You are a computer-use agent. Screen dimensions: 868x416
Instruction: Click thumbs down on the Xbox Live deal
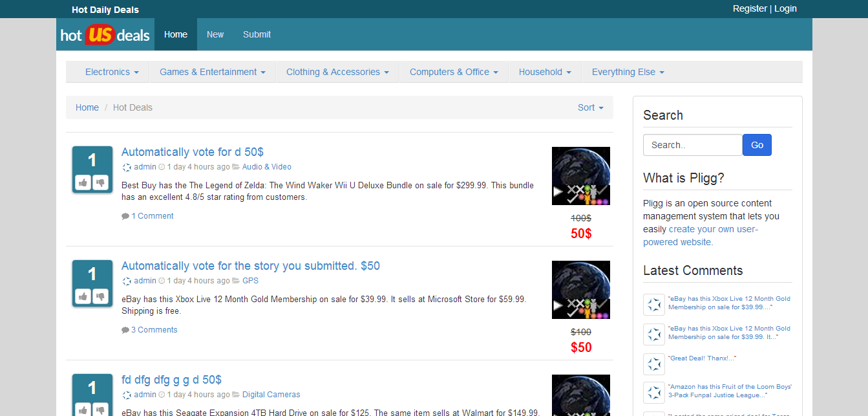coord(100,297)
